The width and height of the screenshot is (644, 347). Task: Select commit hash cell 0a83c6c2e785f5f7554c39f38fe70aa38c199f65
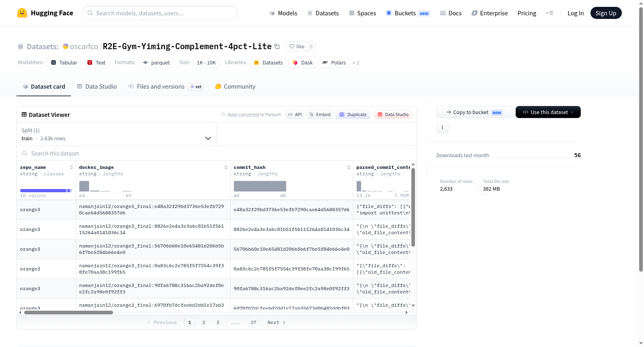pyautogui.click(x=291, y=269)
